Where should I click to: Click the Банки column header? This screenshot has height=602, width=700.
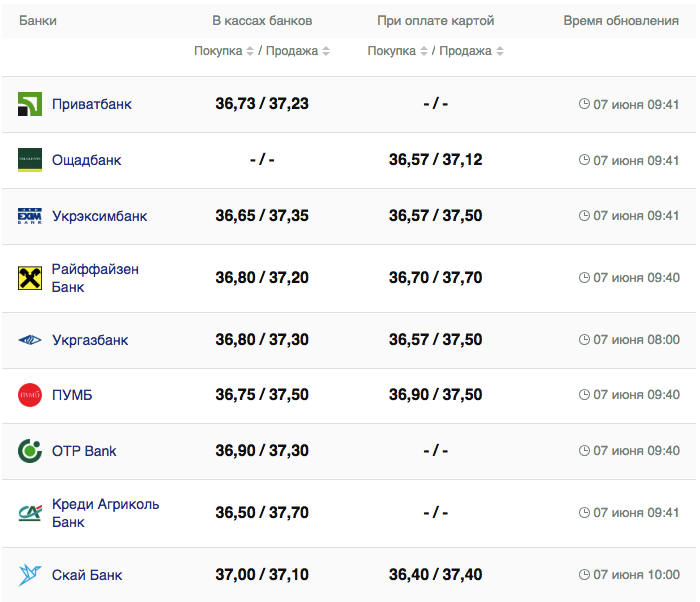[38, 21]
